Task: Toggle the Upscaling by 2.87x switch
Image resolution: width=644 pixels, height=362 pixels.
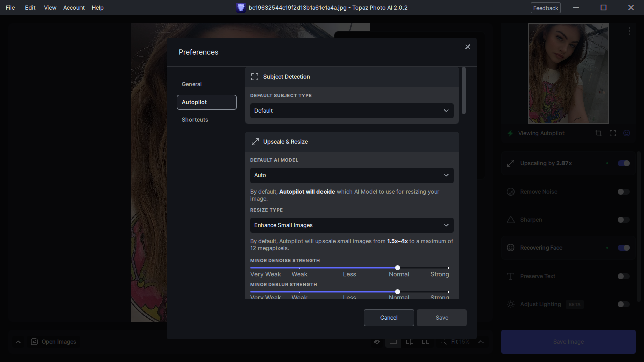Action: pyautogui.click(x=624, y=163)
